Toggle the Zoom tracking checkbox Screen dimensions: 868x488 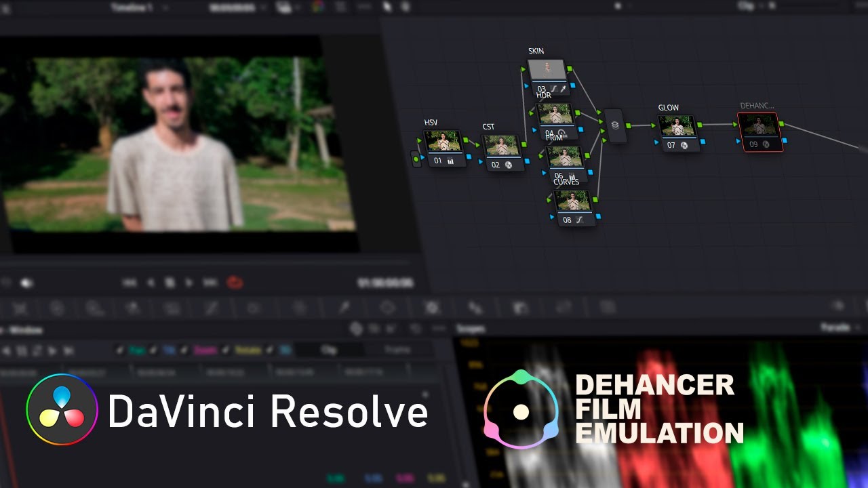click(185, 350)
